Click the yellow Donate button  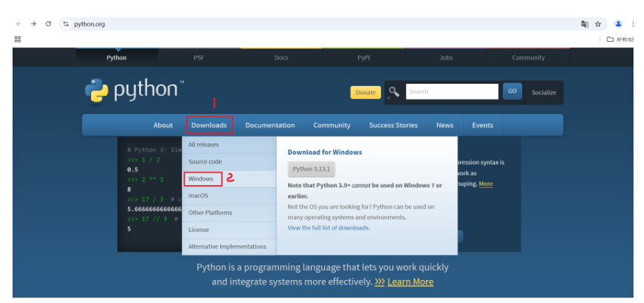tap(365, 92)
